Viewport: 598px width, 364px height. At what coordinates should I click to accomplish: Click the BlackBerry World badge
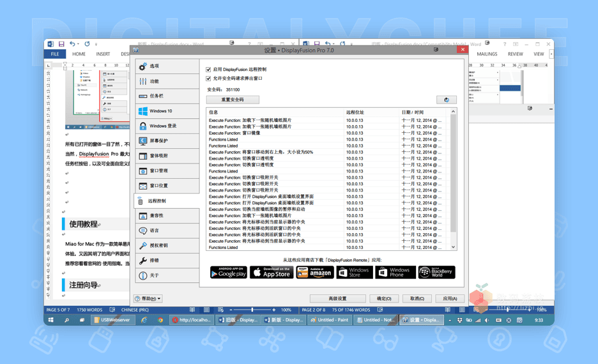(436, 272)
